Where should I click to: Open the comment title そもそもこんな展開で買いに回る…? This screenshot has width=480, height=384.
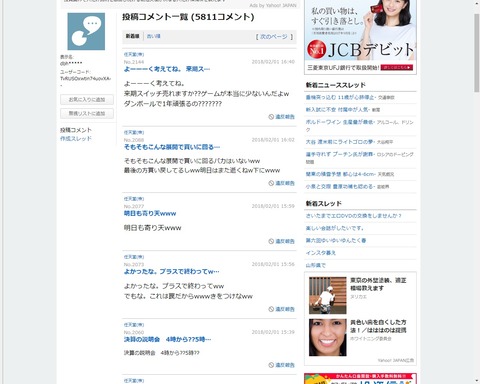coord(172,147)
